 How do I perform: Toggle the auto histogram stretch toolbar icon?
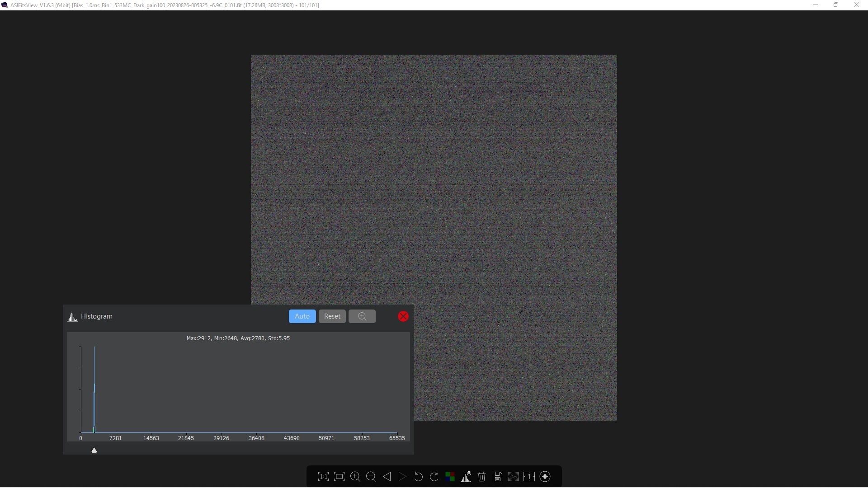(466, 477)
